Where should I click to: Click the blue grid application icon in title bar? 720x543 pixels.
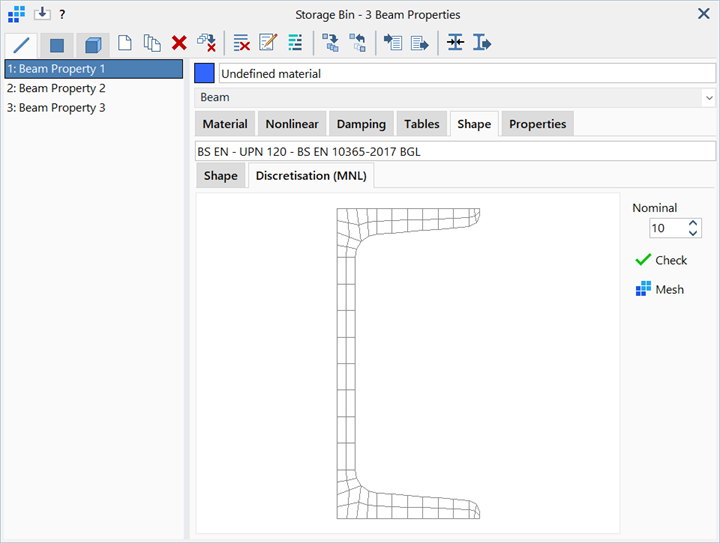[x=17, y=14]
